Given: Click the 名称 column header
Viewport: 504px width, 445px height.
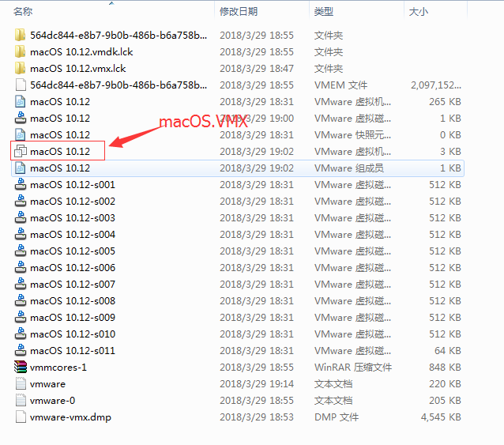Looking at the screenshot, I should pyautogui.click(x=23, y=12).
